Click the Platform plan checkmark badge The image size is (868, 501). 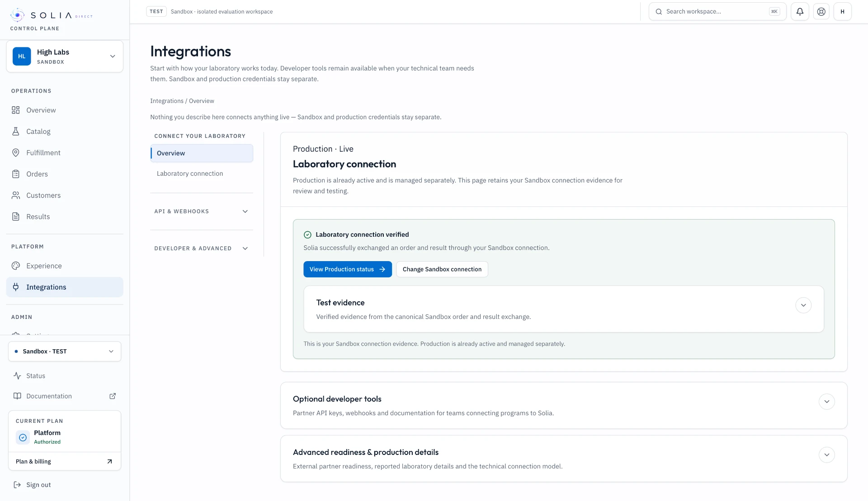click(x=23, y=437)
